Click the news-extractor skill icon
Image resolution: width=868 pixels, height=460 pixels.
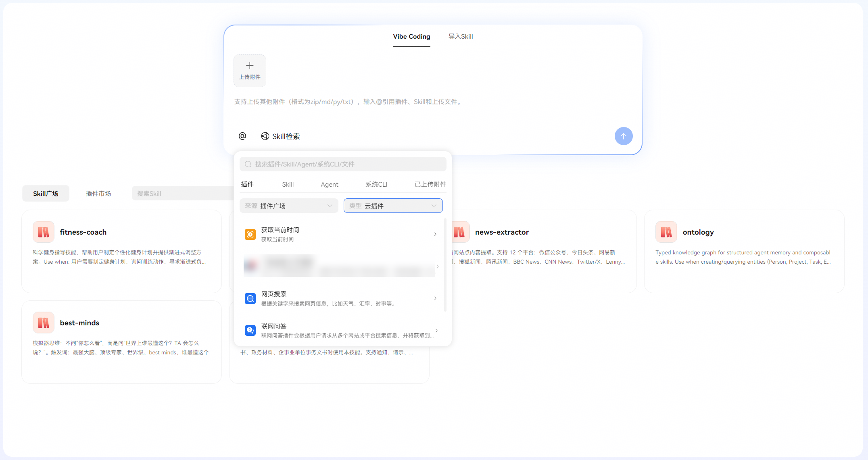(460, 232)
